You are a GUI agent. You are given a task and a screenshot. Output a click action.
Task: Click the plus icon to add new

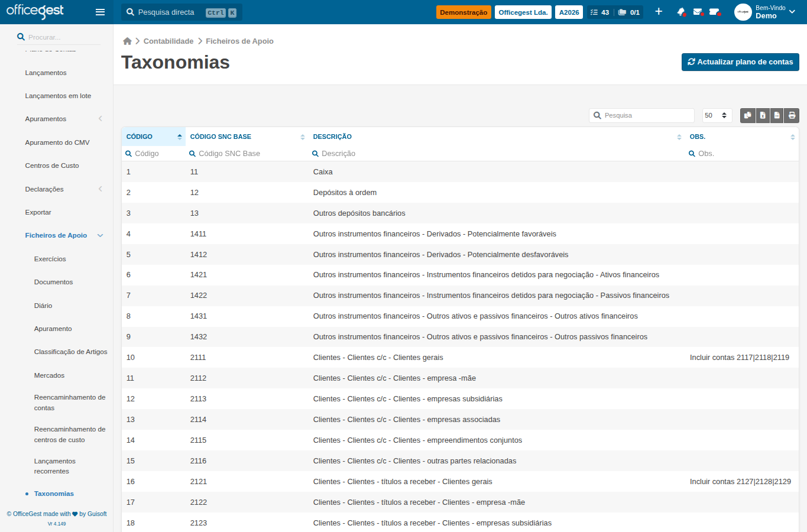(659, 12)
